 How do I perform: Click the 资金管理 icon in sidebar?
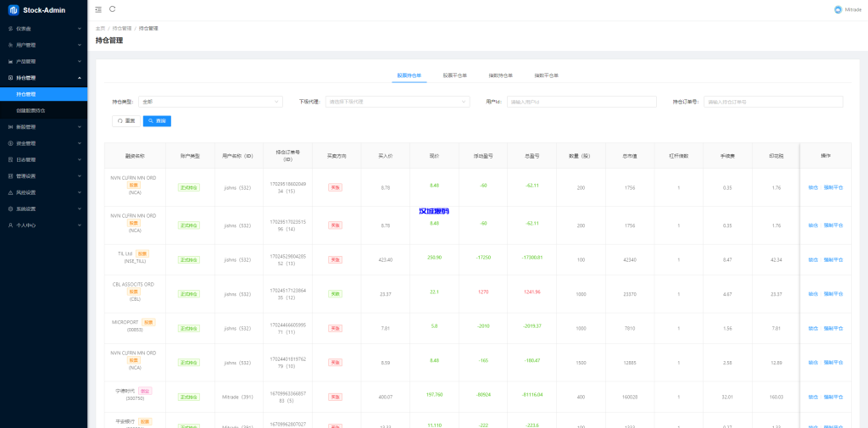[x=10, y=143]
